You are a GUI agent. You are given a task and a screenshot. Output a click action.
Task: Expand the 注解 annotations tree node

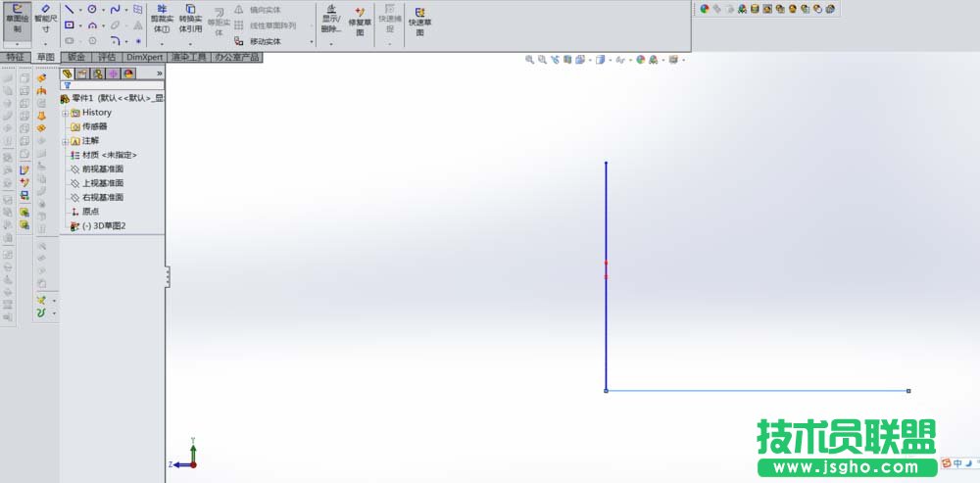(x=65, y=141)
